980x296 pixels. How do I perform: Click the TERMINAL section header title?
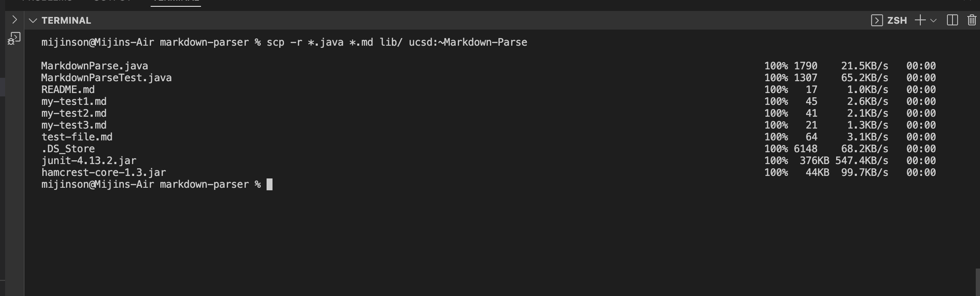(x=66, y=20)
